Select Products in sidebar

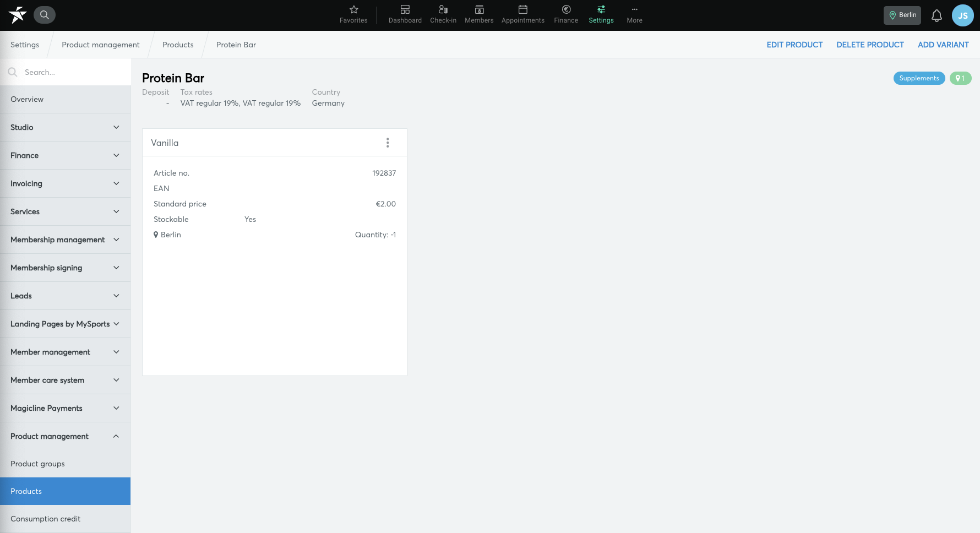(66, 491)
